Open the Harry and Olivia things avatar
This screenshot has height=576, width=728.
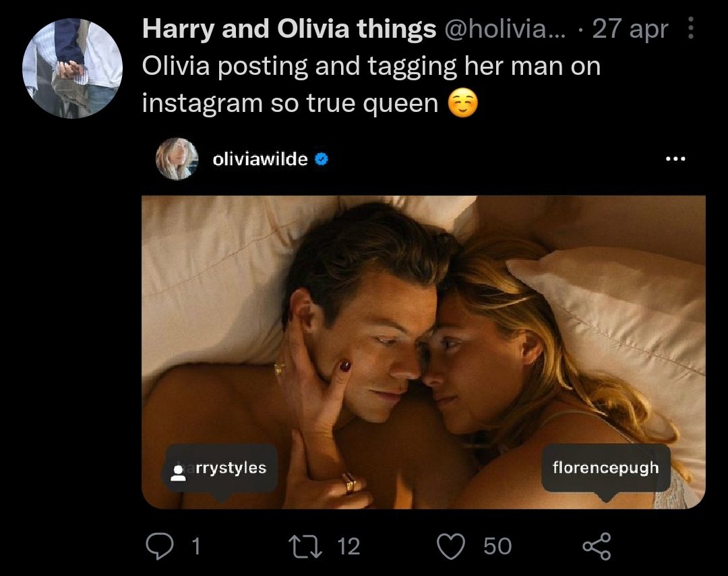(x=72, y=68)
